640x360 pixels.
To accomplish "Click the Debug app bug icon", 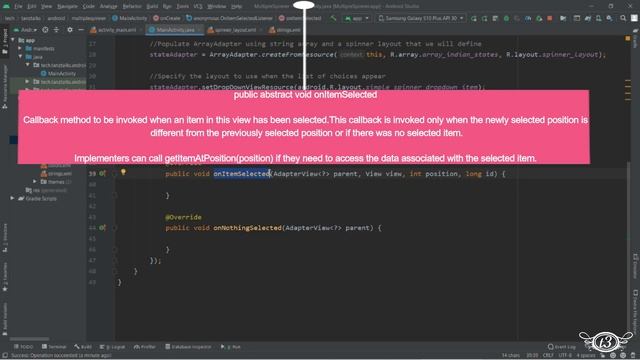I will click(x=507, y=18).
